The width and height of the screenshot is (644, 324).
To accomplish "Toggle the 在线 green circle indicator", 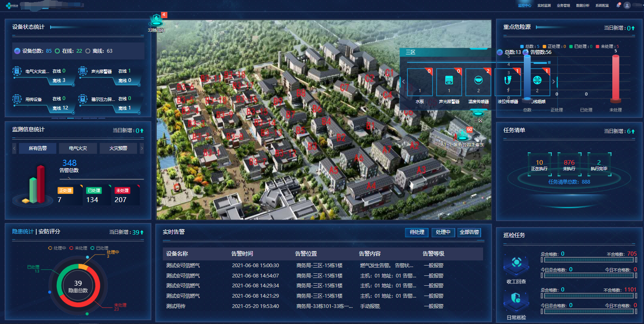I will [58, 51].
